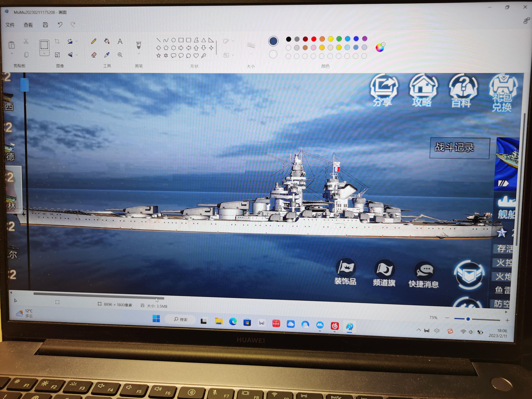Pick the right arrow shape
The image size is (532, 399).
tap(181, 48)
